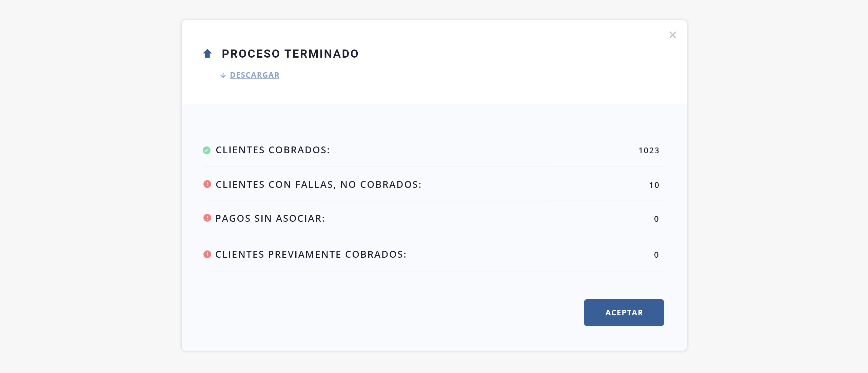Click the green check icon for Clientes Cobrados

tap(206, 150)
